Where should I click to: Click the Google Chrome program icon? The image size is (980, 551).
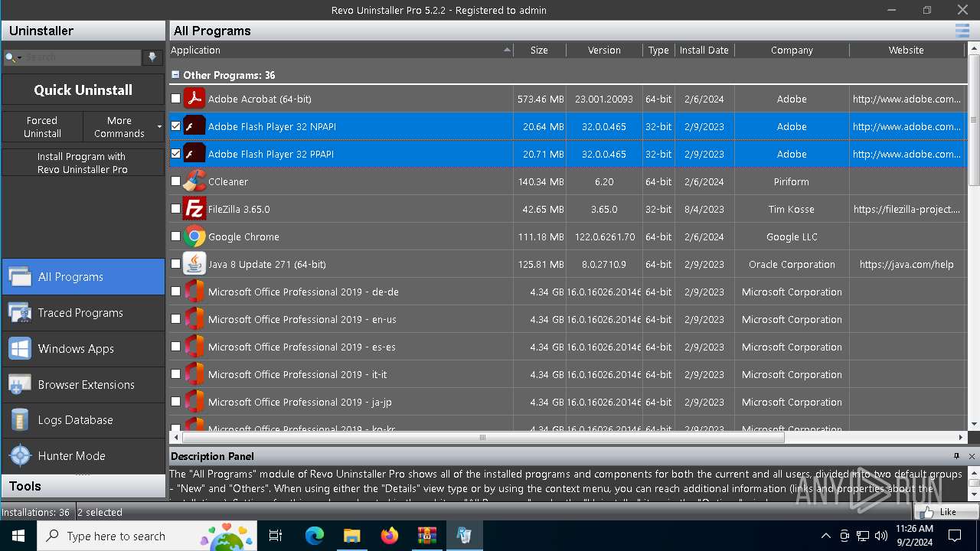tap(194, 236)
